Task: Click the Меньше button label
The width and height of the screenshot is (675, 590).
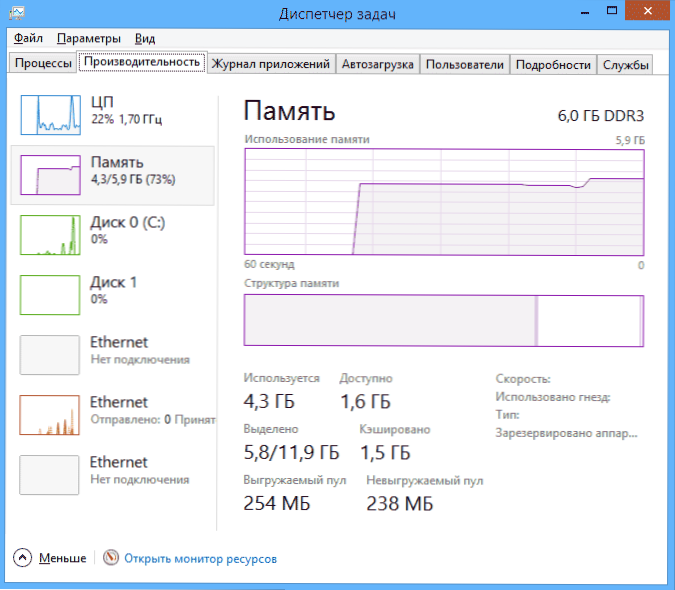Action: pos(62,558)
